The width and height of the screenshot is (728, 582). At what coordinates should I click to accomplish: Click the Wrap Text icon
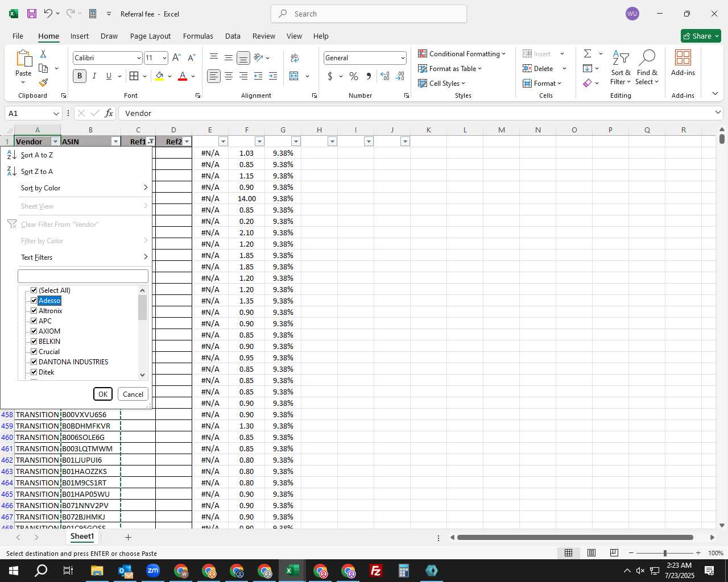point(295,57)
